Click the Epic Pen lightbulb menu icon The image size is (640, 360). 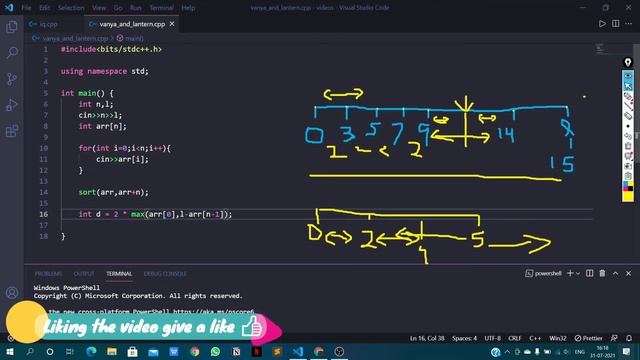[628, 62]
